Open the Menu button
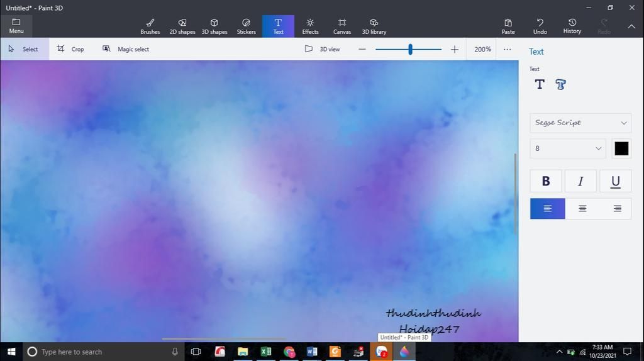This screenshot has height=361, width=644. pyautogui.click(x=16, y=26)
